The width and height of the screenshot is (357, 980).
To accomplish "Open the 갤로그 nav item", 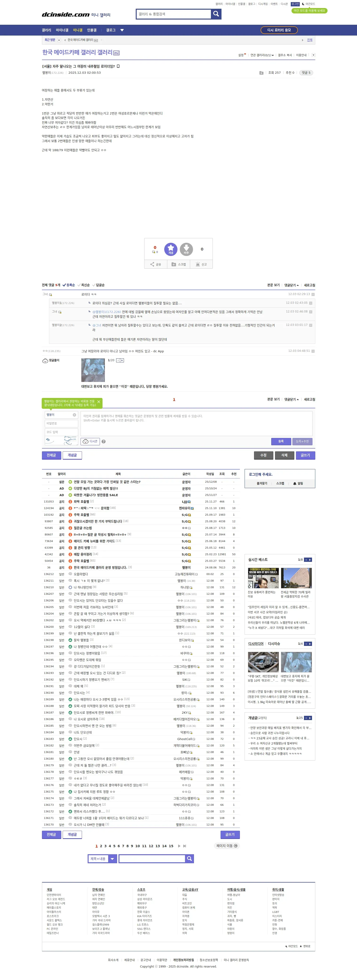I will 111,30.
